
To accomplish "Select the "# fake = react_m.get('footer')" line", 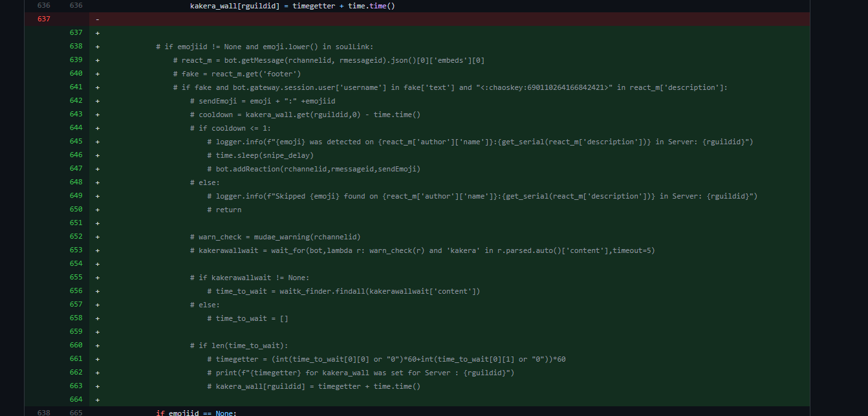I will (237, 74).
